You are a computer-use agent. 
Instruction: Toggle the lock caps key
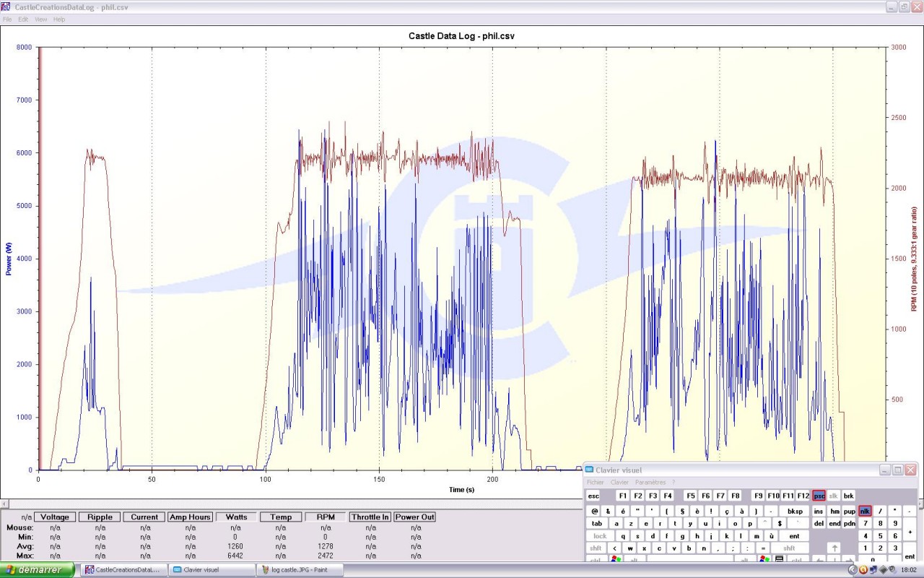pyautogui.click(x=600, y=536)
